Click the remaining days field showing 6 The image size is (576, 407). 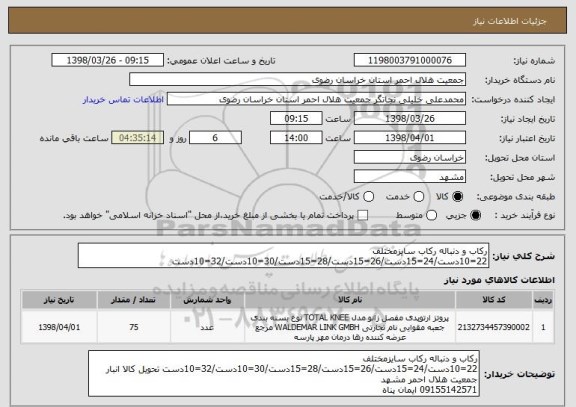coord(215,138)
